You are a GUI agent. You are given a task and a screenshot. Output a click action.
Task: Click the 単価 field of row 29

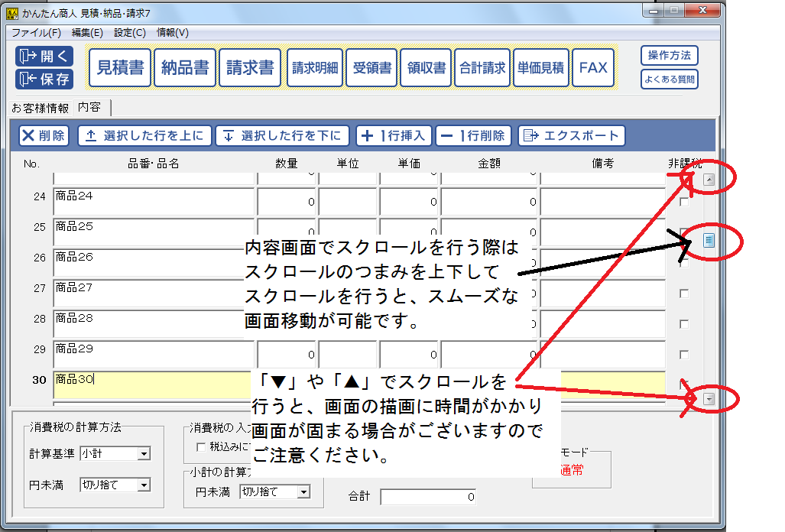(x=409, y=355)
